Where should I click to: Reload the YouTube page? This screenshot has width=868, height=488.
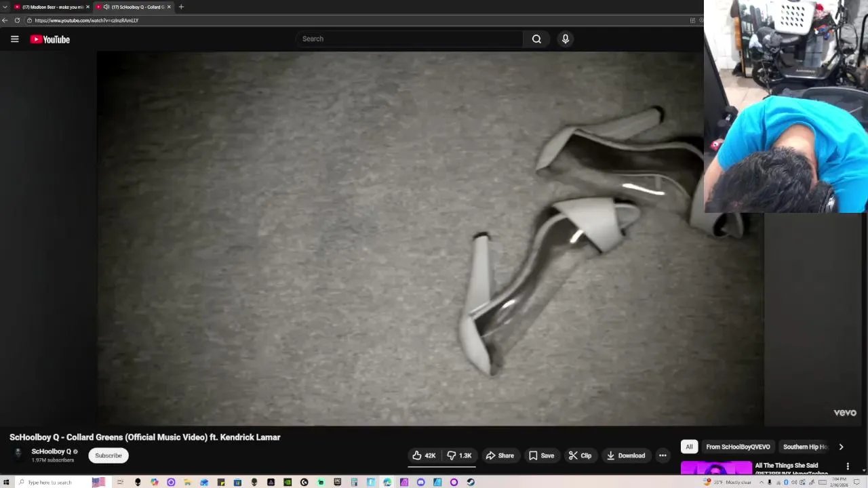tap(17, 20)
